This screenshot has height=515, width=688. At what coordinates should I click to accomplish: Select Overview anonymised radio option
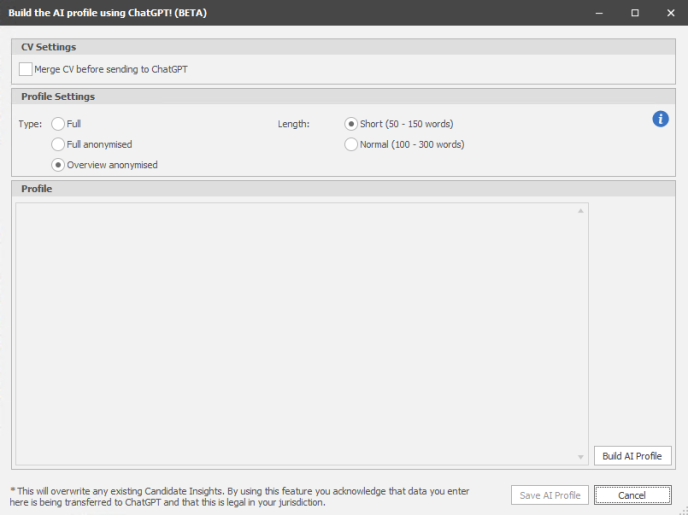pos(58,165)
